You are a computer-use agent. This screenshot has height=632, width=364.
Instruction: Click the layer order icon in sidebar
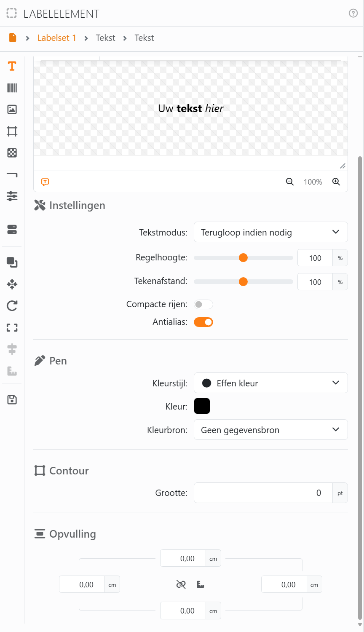pos(12,262)
